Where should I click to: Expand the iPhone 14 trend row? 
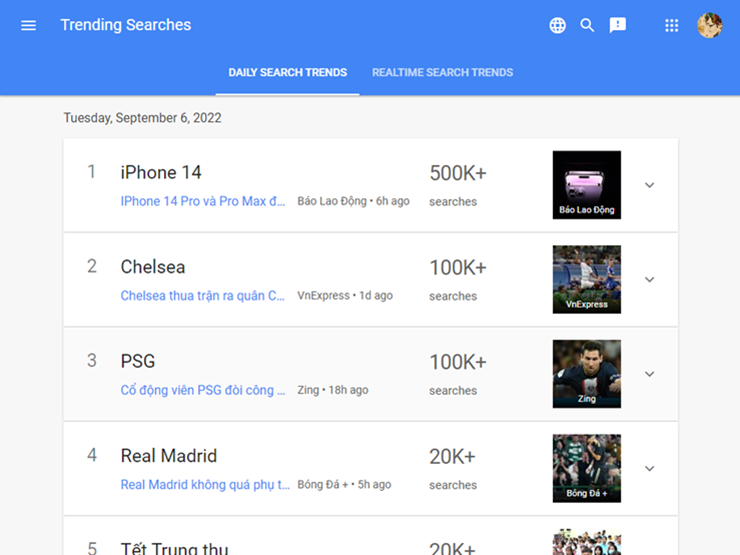[x=649, y=185]
